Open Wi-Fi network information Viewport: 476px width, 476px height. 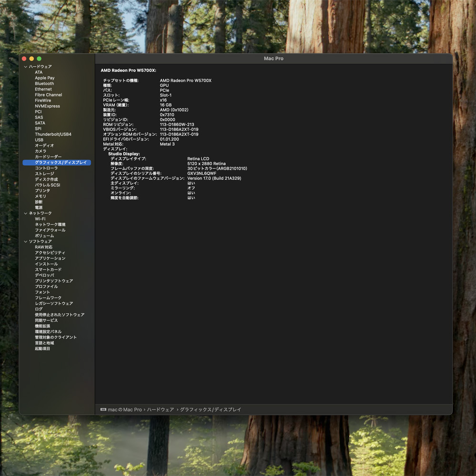point(40,219)
